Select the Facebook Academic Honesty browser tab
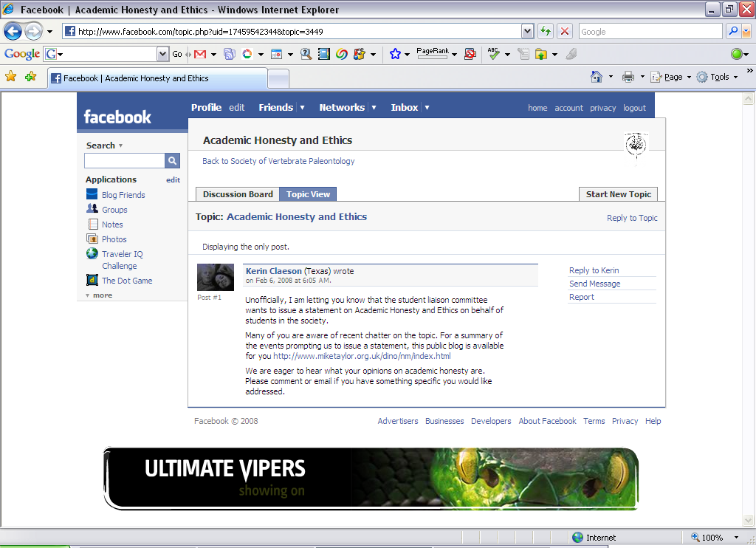Viewport: 756px width, 548px height. coord(157,78)
